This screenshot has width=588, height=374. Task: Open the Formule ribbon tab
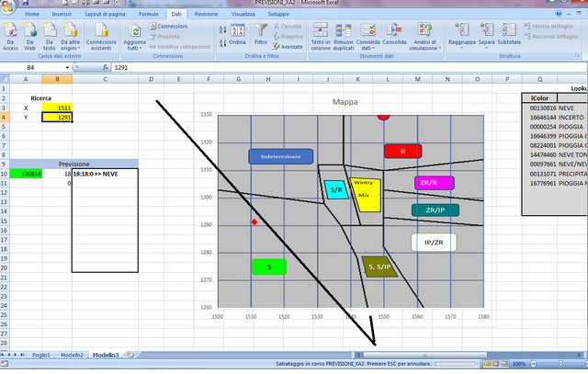pyautogui.click(x=149, y=14)
